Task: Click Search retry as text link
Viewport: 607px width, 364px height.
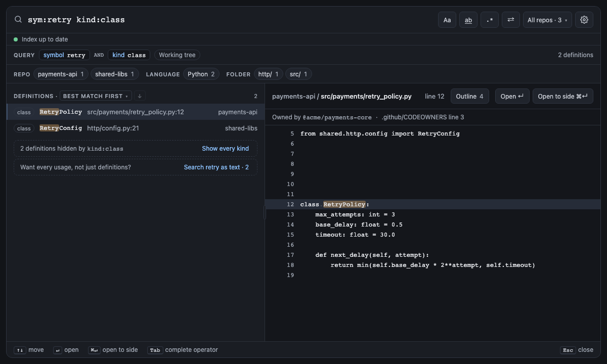Action: pyautogui.click(x=216, y=167)
